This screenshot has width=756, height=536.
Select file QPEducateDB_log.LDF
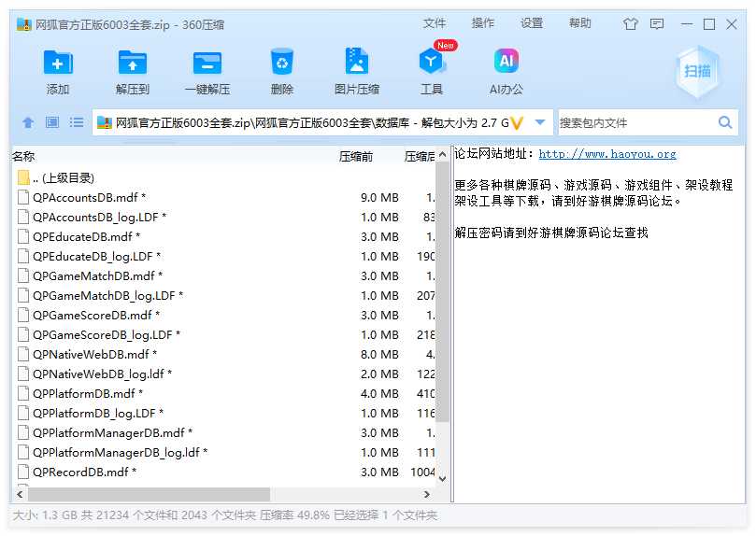point(223,256)
